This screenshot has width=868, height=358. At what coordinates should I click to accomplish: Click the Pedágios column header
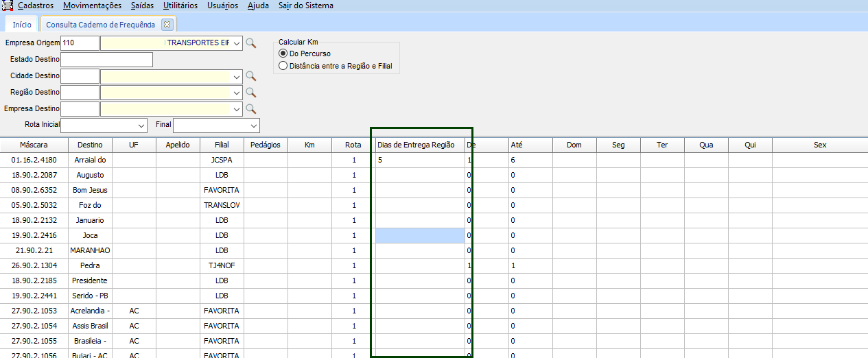[266, 145]
